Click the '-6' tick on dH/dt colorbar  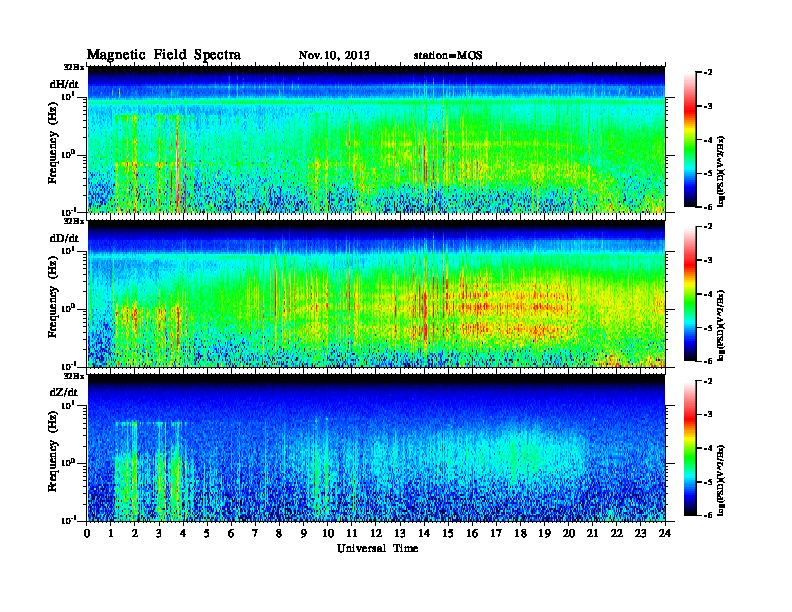[x=708, y=207]
